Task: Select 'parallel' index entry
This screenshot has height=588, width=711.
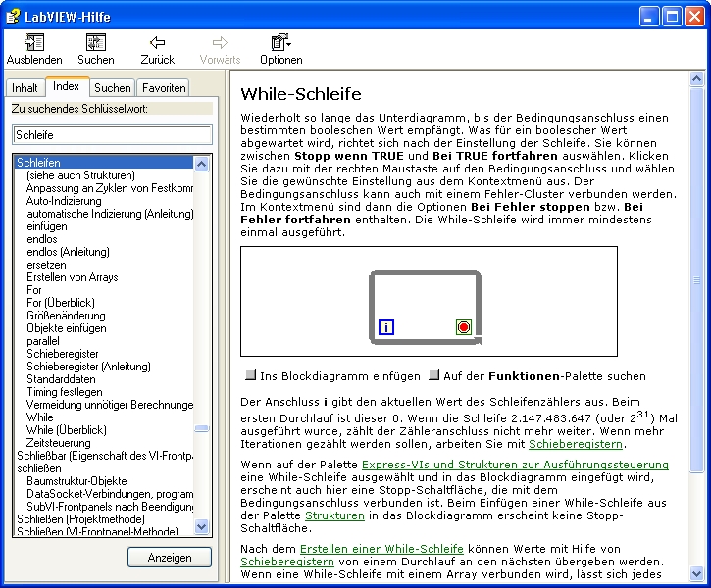Action: [x=43, y=341]
